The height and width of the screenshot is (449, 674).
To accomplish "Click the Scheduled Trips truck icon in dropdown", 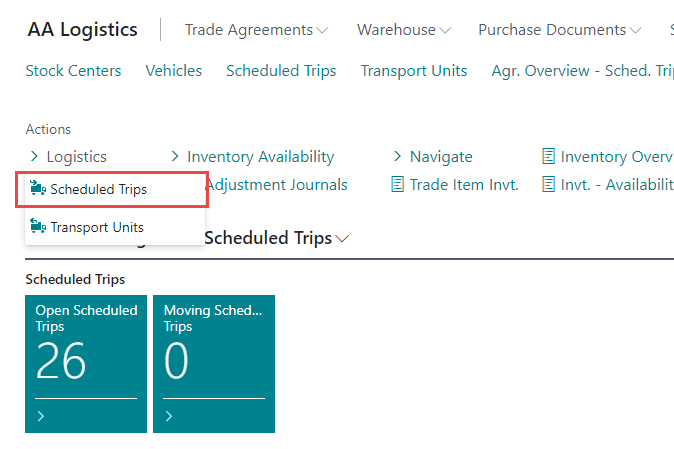I will [38, 189].
